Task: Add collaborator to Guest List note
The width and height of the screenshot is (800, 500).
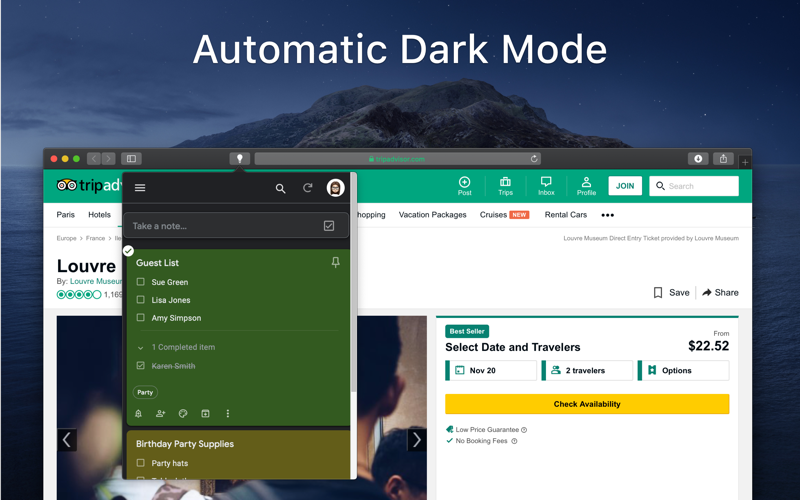Action: click(160, 414)
